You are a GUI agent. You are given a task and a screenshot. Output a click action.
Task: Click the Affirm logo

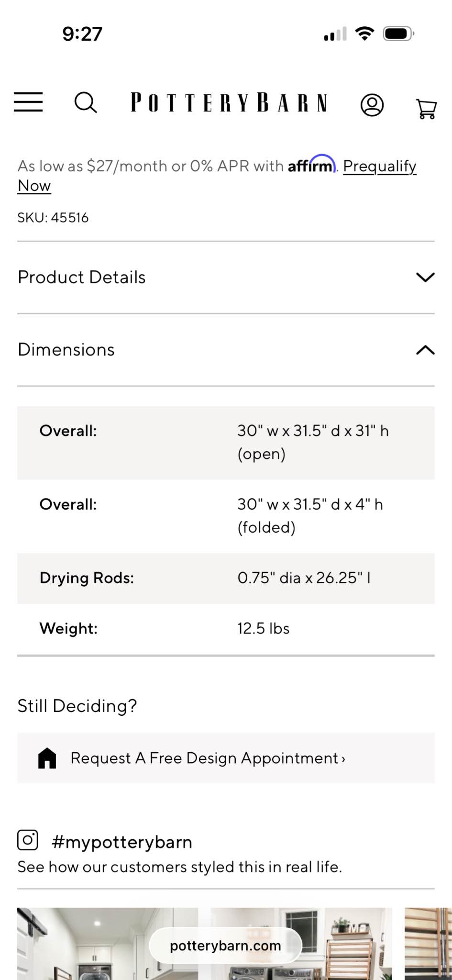[311, 164]
